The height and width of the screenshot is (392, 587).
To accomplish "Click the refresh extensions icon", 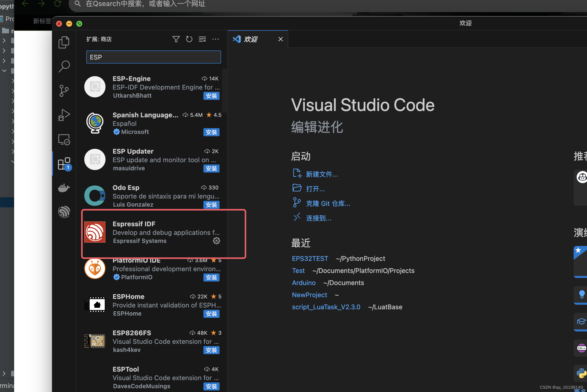I will (189, 39).
